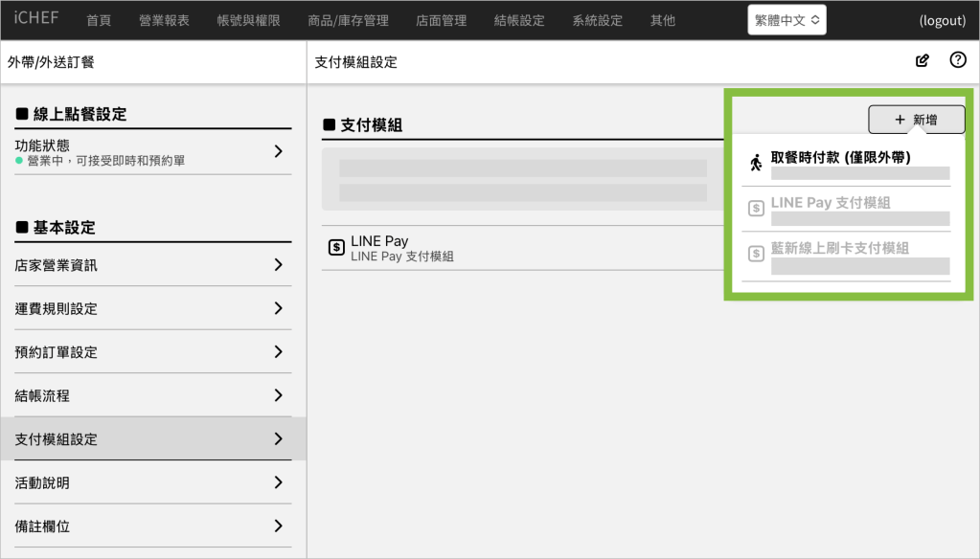Open 運費規則設定 in the sidebar
Viewport: 980px width, 559px height.
pyautogui.click(x=153, y=308)
